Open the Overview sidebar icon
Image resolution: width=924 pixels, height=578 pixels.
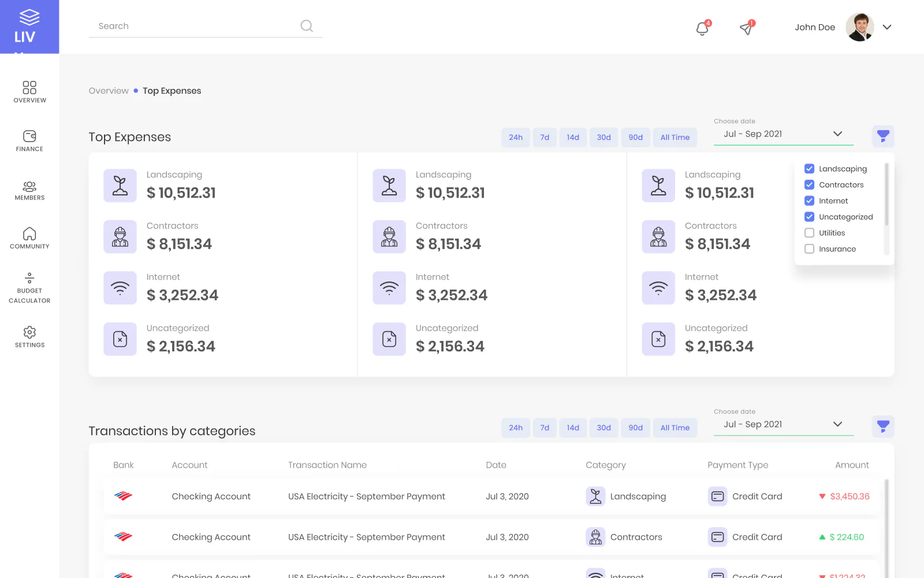coord(29,87)
